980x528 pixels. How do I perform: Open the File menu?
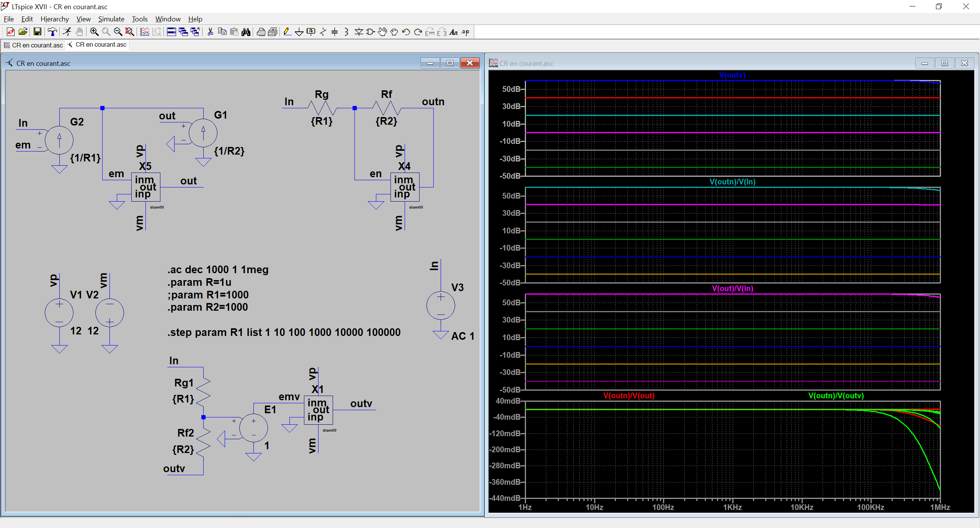point(8,19)
